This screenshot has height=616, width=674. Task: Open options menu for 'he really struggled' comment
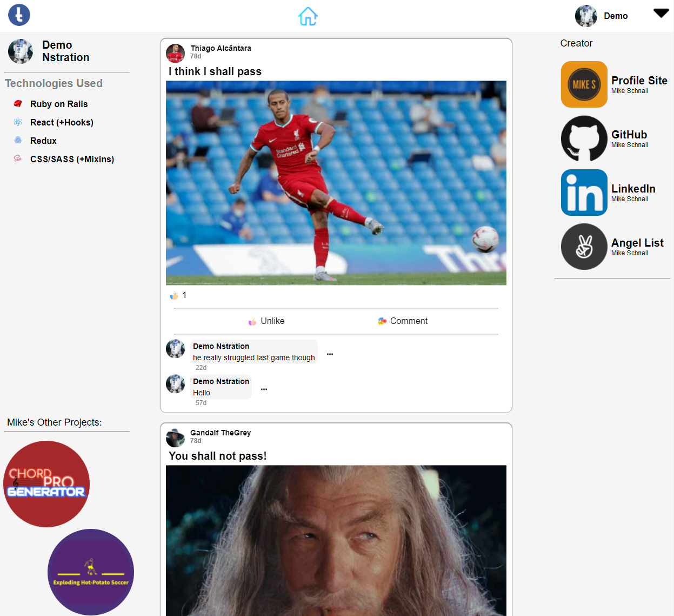click(330, 354)
